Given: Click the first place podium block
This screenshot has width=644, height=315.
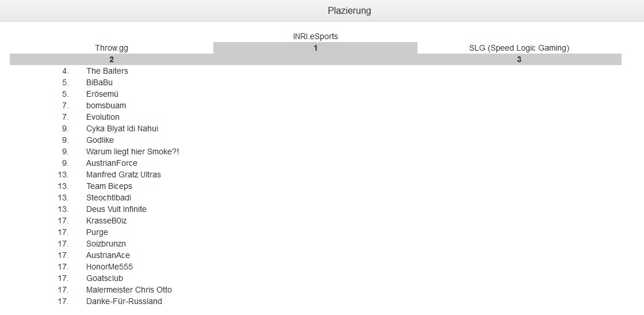Looking at the screenshot, I should coord(315,48).
